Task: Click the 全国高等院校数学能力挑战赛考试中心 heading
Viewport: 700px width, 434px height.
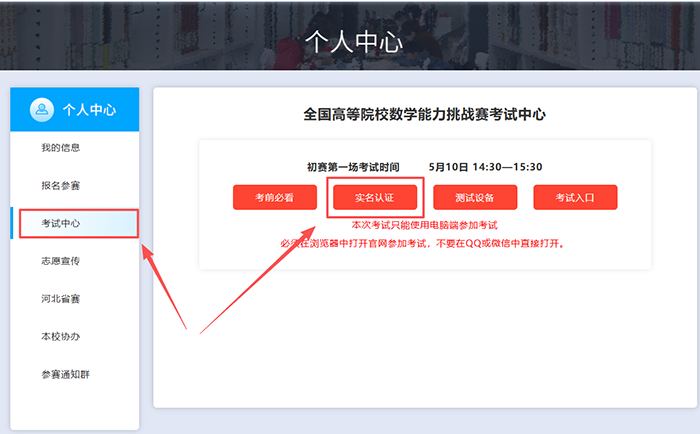Action: 425,114
